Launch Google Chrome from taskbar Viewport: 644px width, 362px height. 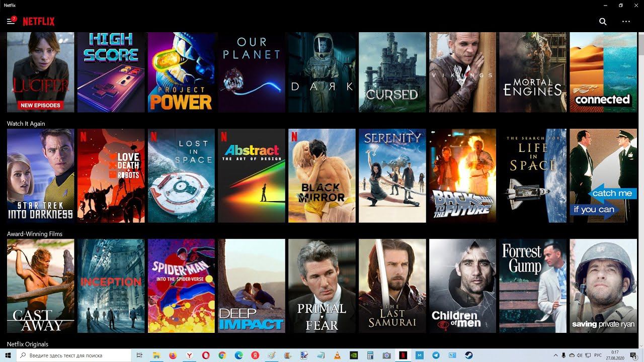[222, 355]
